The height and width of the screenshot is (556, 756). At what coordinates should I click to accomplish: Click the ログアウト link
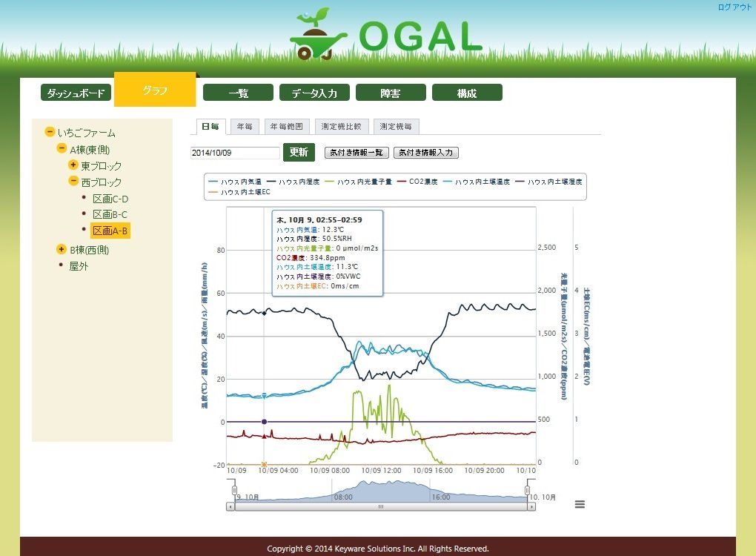click(x=734, y=7)
